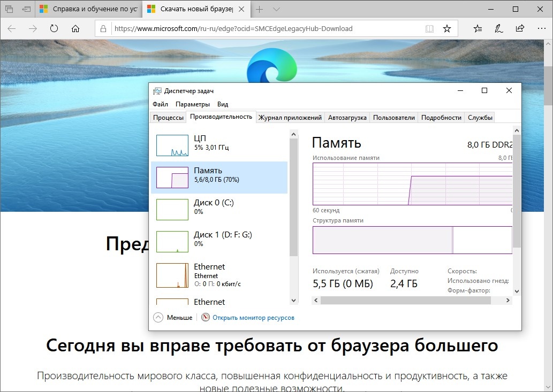This screenshot has height=392, width=553.
Task: Click the lock icon in the address bar
Action: (x=103, y=29)
